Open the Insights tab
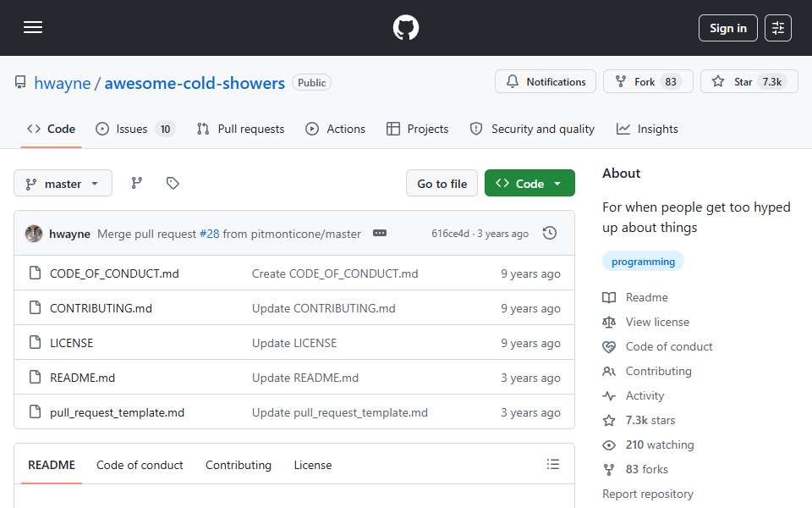 (647, 129)
